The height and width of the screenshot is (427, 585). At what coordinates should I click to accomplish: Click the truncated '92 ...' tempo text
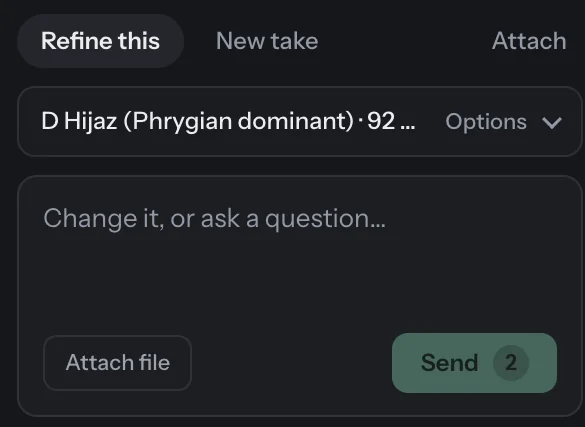(391, 121)
